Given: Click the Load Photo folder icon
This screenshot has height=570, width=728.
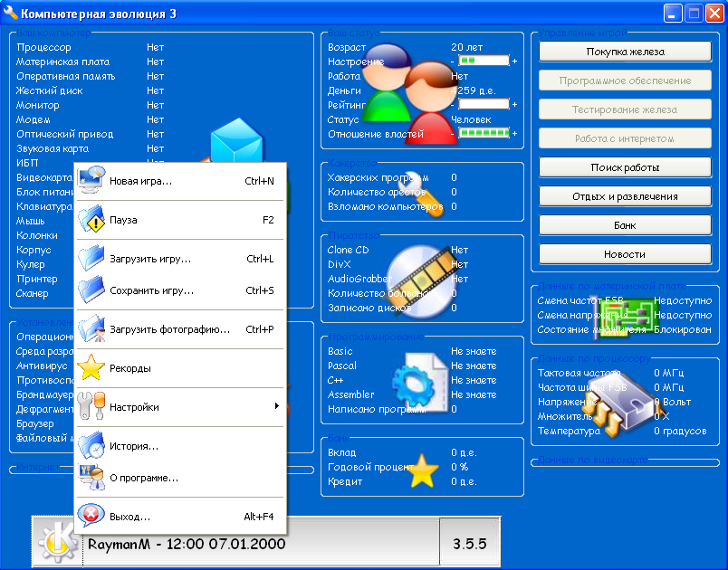Looking at the screenshot, I should (91, 328).
